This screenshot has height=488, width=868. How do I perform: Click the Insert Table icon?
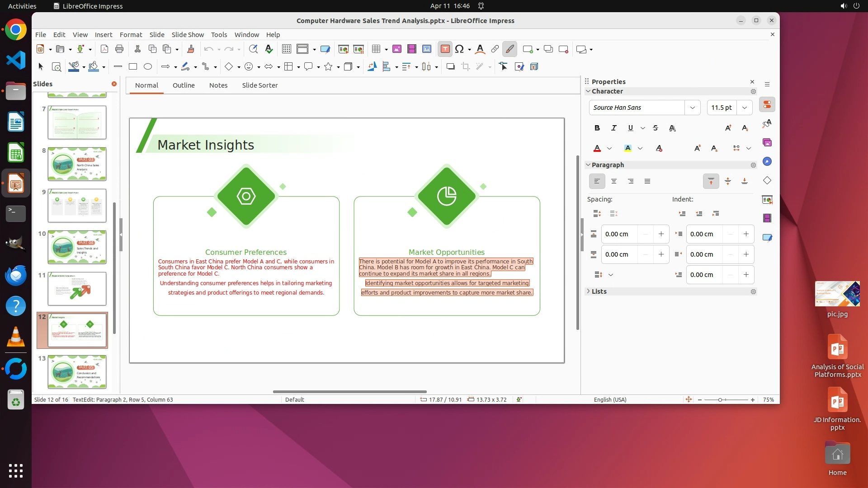(x=376, y=49)
